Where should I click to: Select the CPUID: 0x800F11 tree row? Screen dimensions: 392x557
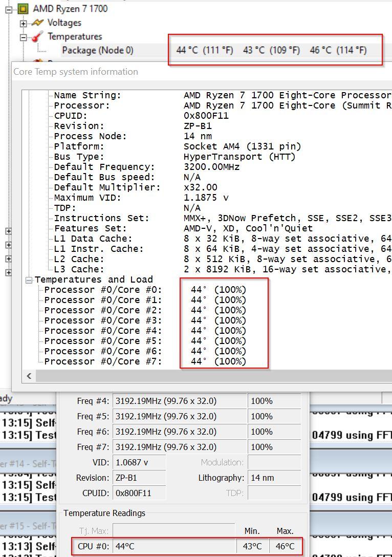141,116
